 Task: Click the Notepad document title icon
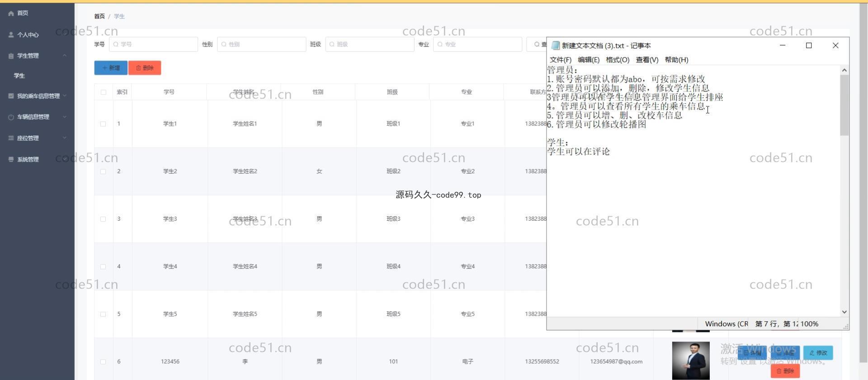tap(556, 46)
